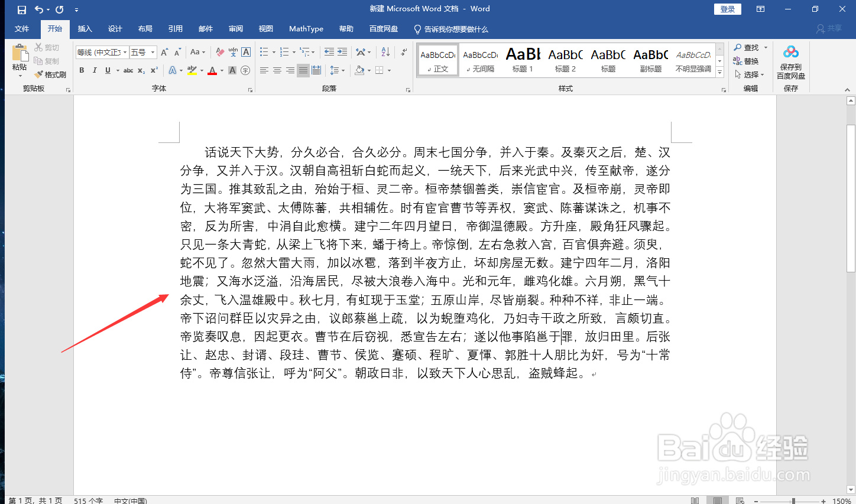Expand the numbered list dropdown arrow
856x504 pixels.
[294, 52]
